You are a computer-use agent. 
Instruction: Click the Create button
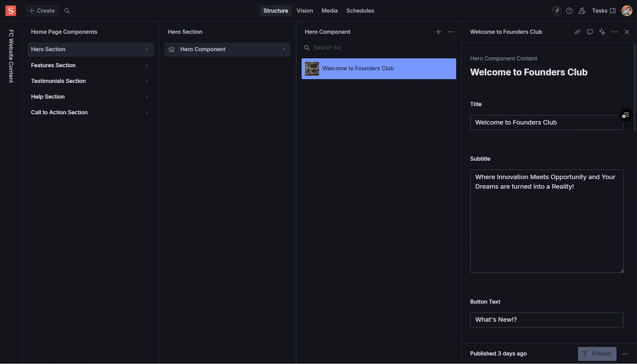42,11
